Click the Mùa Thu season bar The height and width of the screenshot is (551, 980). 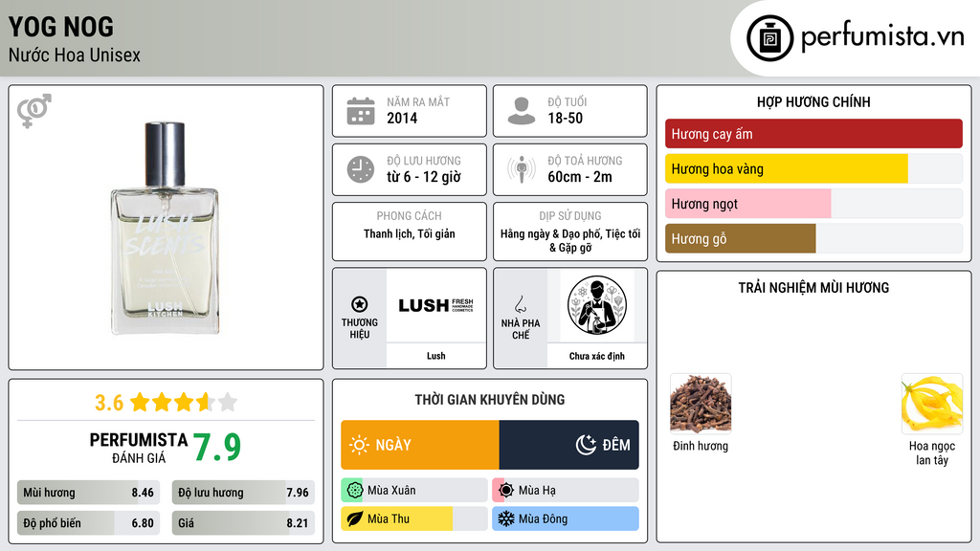[x=414, y=518]
